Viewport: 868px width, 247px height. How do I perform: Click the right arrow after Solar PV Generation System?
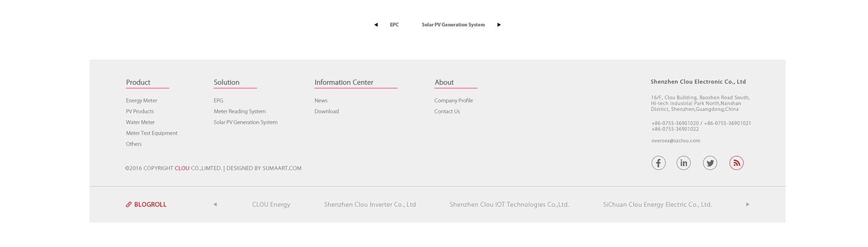[499, 25]
